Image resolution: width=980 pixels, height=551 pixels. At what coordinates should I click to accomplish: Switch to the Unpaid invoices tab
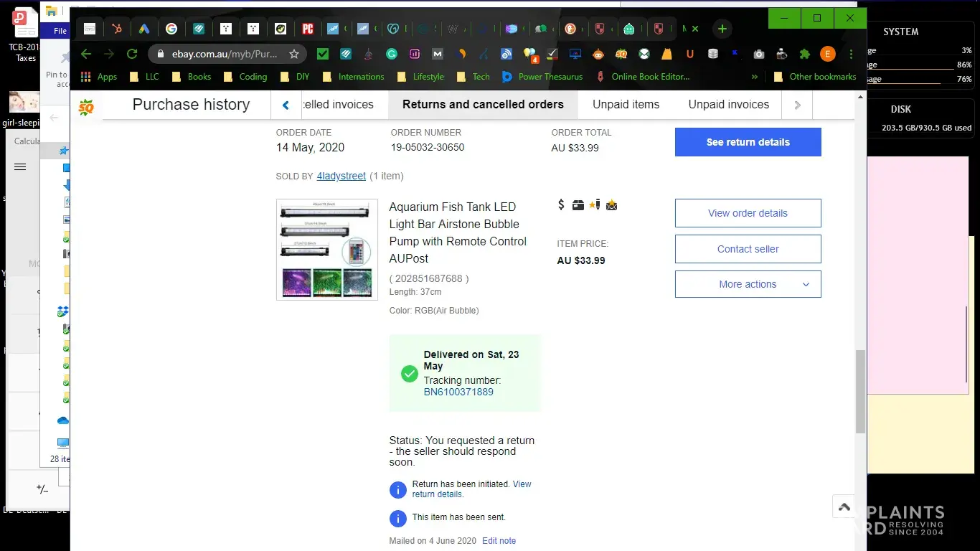728,105
